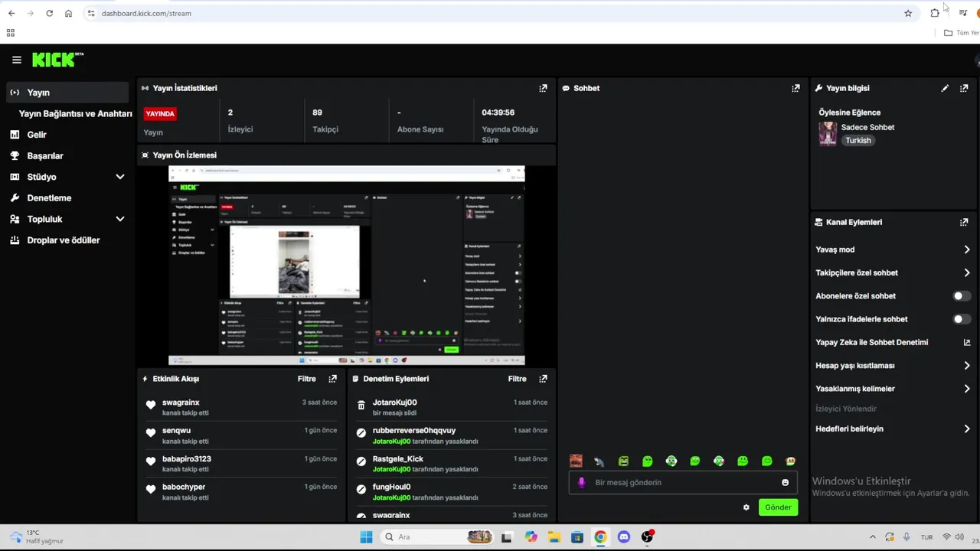Viewport: 980px width, 551px height.
Task: Click the Sadece Sohbet category thumbnail
Action: pyautogui.click(x=828, y=134)
